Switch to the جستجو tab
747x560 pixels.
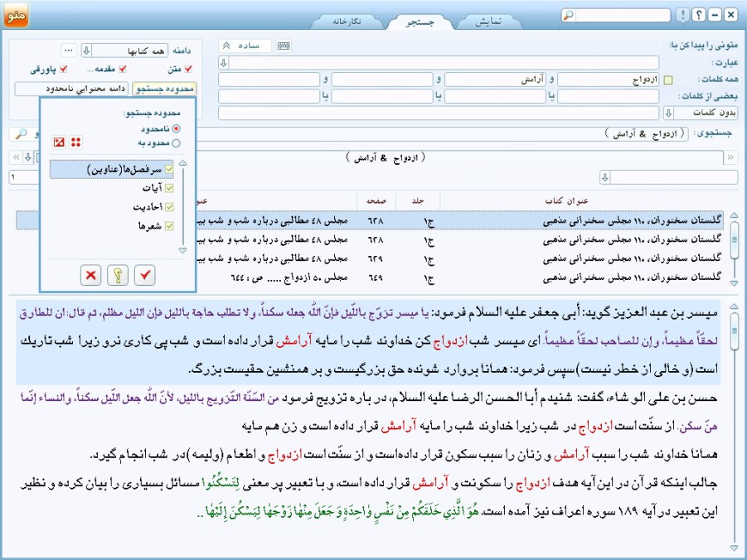pos(420,22)
